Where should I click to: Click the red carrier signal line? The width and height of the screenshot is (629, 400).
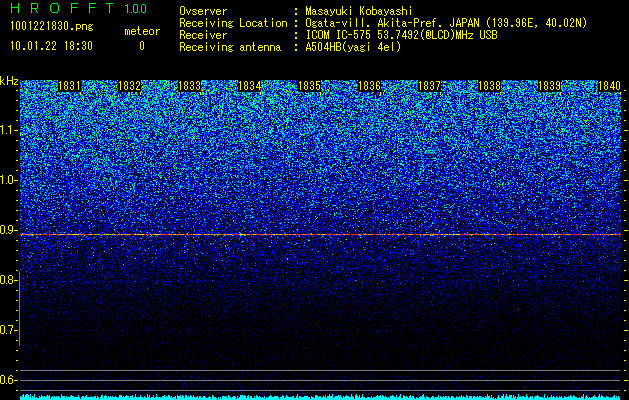321,234
